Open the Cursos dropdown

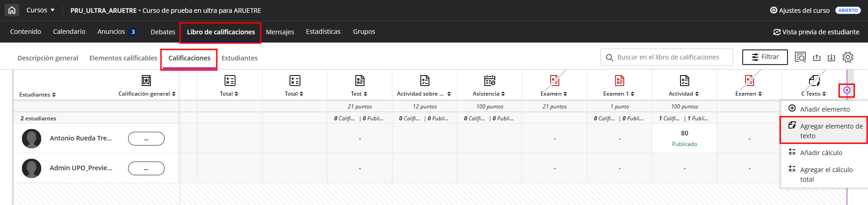pyautogui.click(x=40, y=10)
